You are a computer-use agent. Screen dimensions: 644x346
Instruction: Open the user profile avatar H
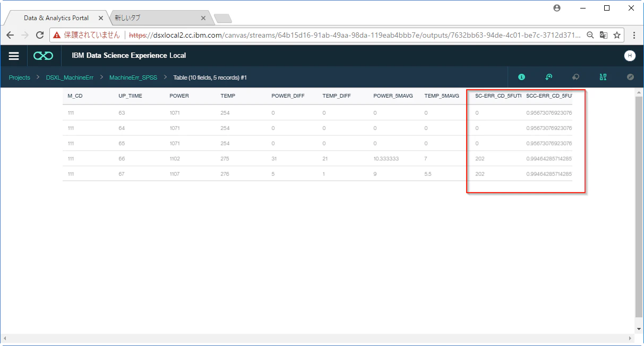tap(630, 56)
